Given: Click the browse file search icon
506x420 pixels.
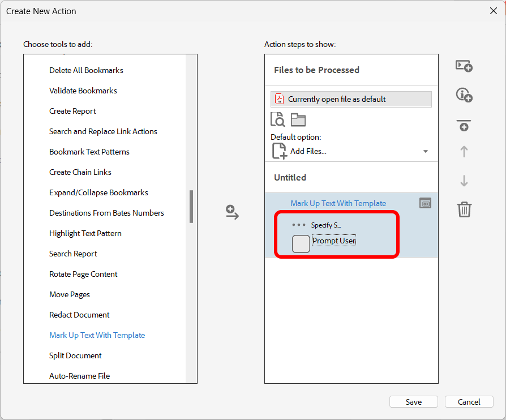Looking at the screenshot, I should coord(278,119).
